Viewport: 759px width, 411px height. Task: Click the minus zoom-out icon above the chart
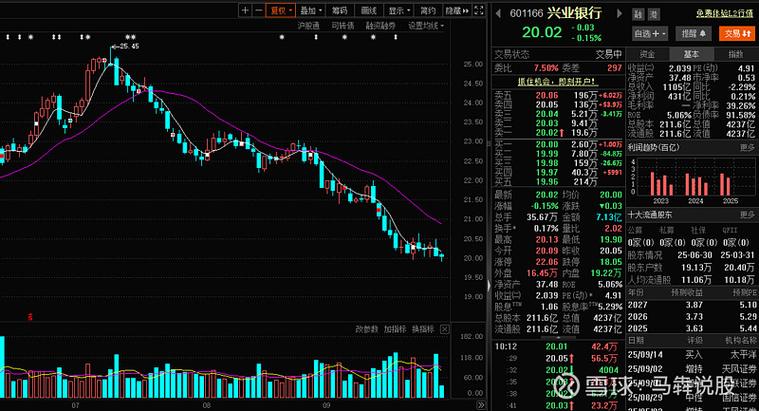point(259,10)
